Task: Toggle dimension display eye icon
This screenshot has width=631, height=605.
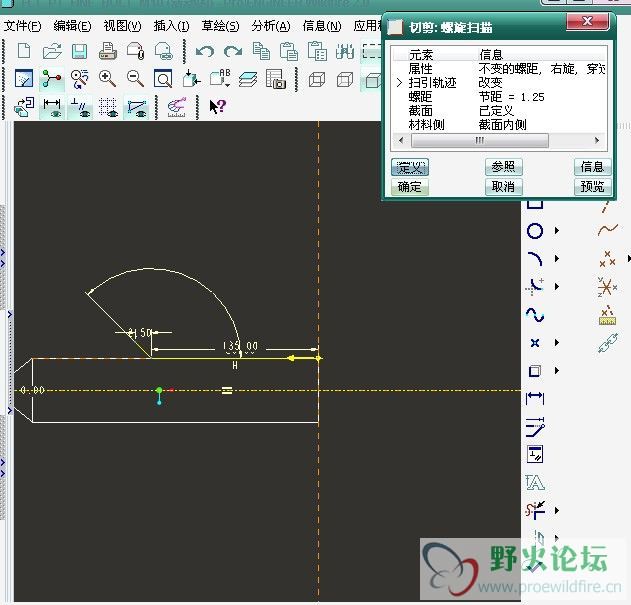Action: tap(52, 107)
